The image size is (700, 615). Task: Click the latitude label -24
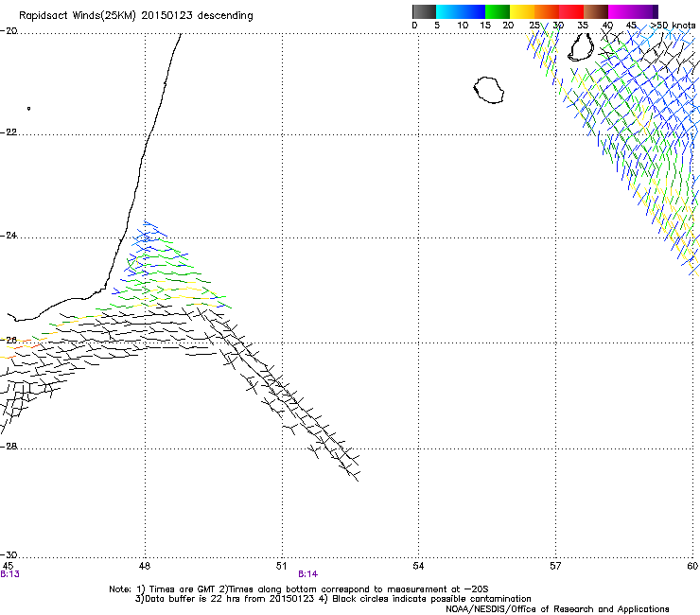pos(9,236)
